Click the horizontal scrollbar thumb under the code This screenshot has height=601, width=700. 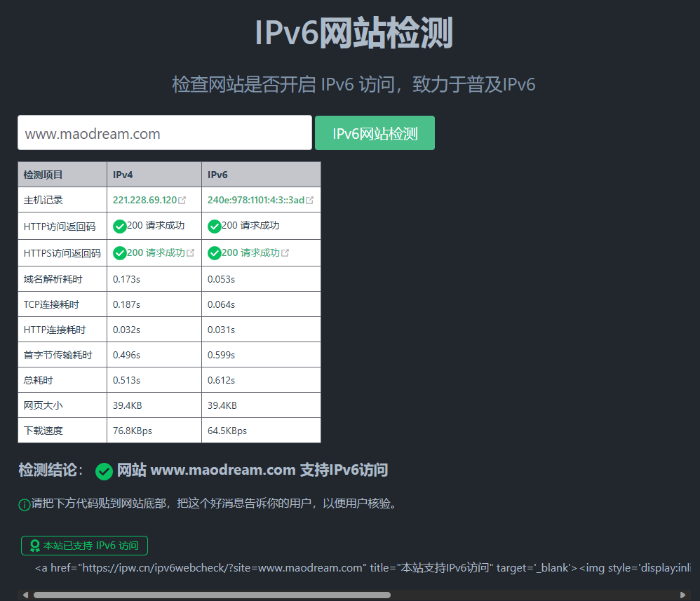click(x=212, y=595)
